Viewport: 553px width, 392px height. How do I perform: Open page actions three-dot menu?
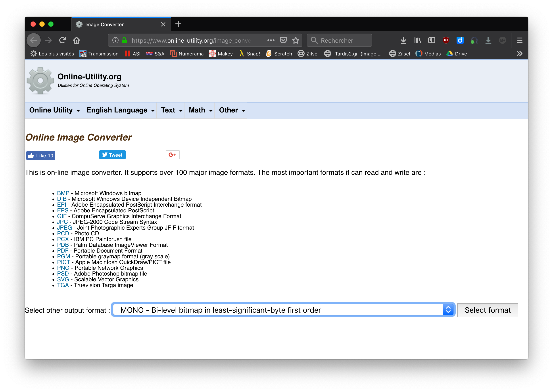coord(271,40)
